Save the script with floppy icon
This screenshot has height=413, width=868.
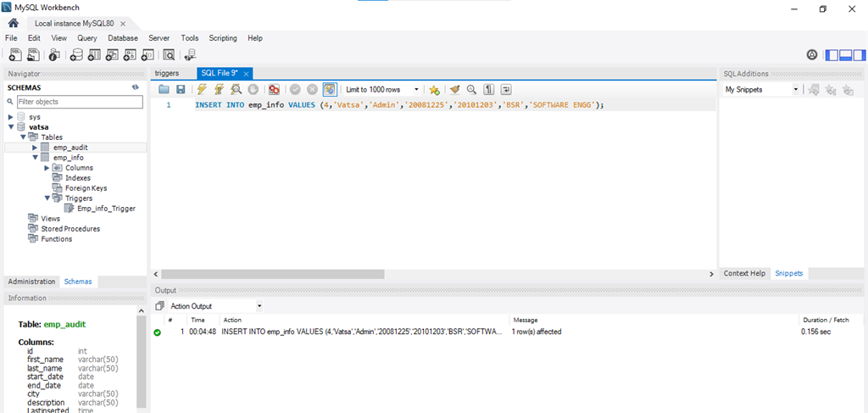(x=181, y=89)
